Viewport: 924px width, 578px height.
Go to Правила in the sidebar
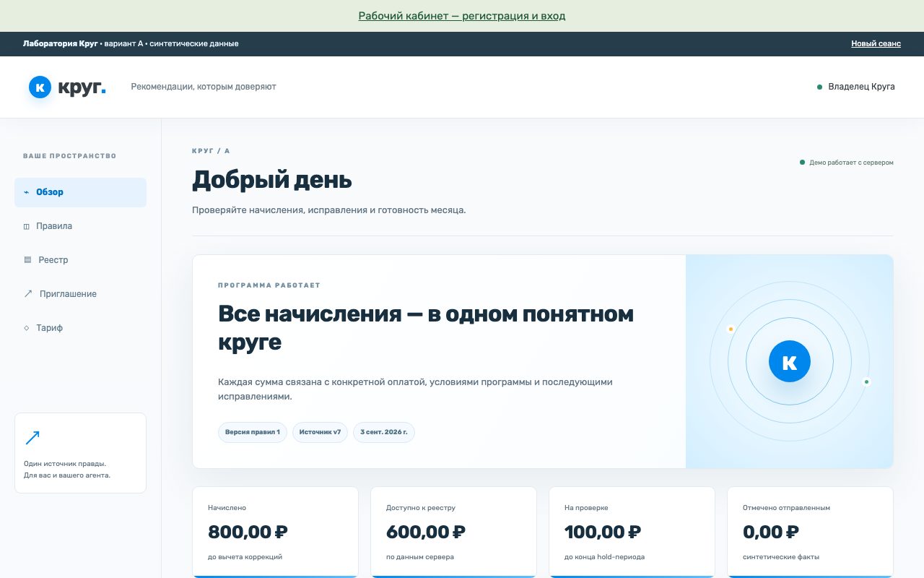tap(80, 226)
